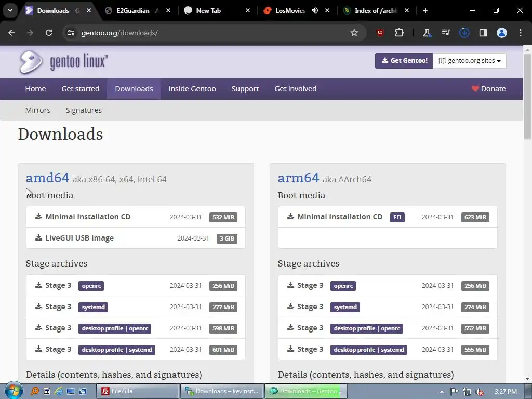
Task: Download arm64 Stage 3 systemd 274 MiB
Action: pyautogui.click(x=388, y=307)
